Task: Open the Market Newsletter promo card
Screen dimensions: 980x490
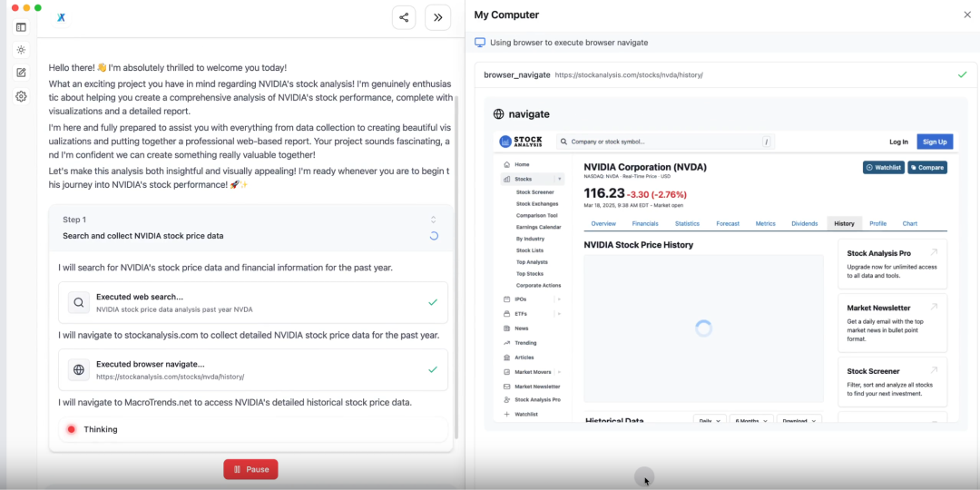Action: [893, 323]
